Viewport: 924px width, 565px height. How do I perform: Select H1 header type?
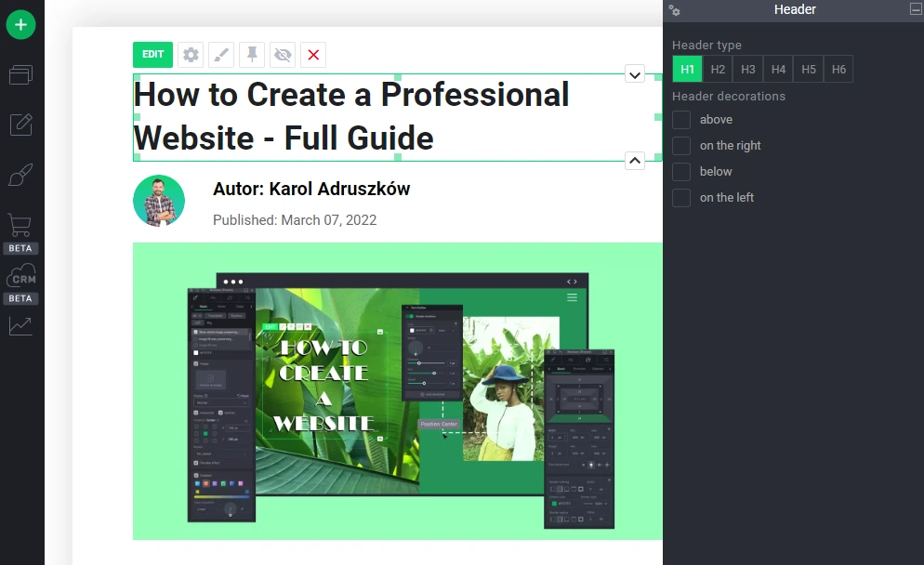click(x=687, y=70)
